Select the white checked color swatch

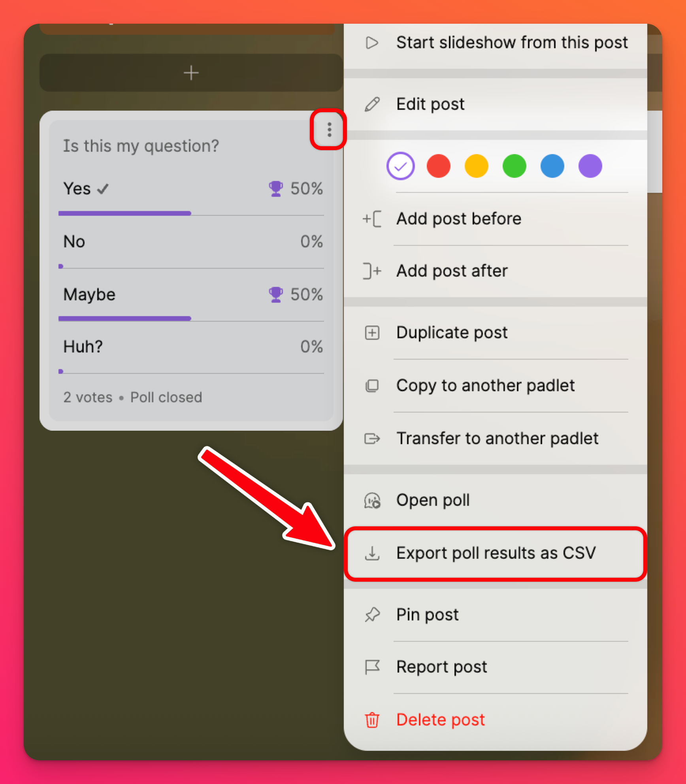tap(400, 166)
